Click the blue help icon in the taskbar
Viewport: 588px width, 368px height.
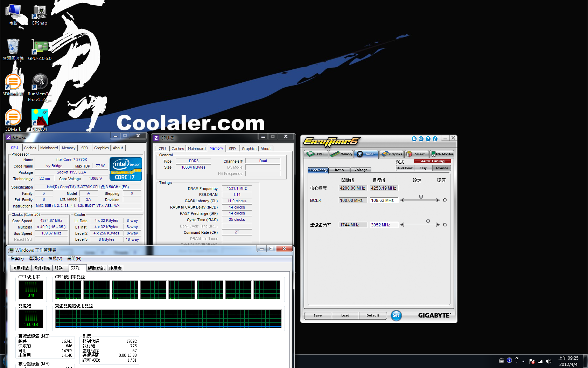coord(509,360)
